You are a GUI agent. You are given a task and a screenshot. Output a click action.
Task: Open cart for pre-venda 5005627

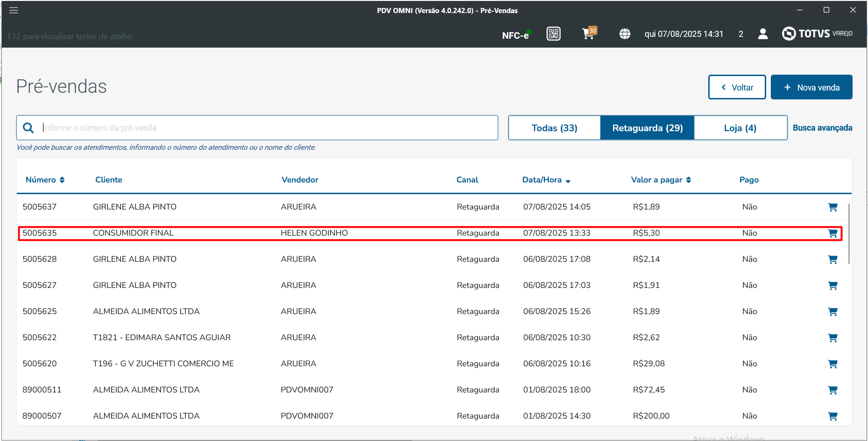[x=832, y=286]
